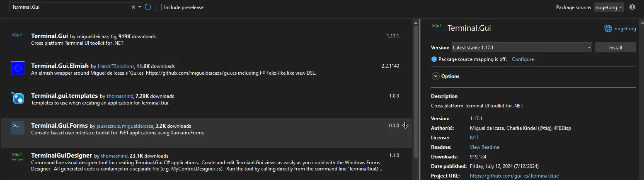Image resolution: width=644 pixels, height=180 pixels.
Task: Open the Package source dropdown
Action: [609, 7]
